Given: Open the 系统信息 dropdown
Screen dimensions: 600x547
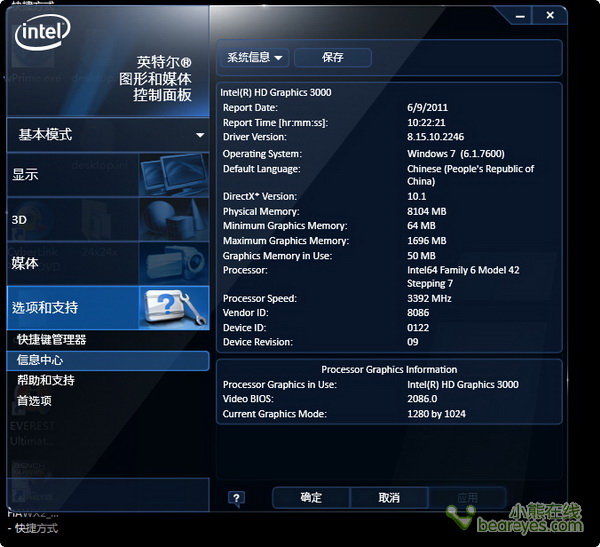Looking at the screenshot, I should (x=254, y=58).
